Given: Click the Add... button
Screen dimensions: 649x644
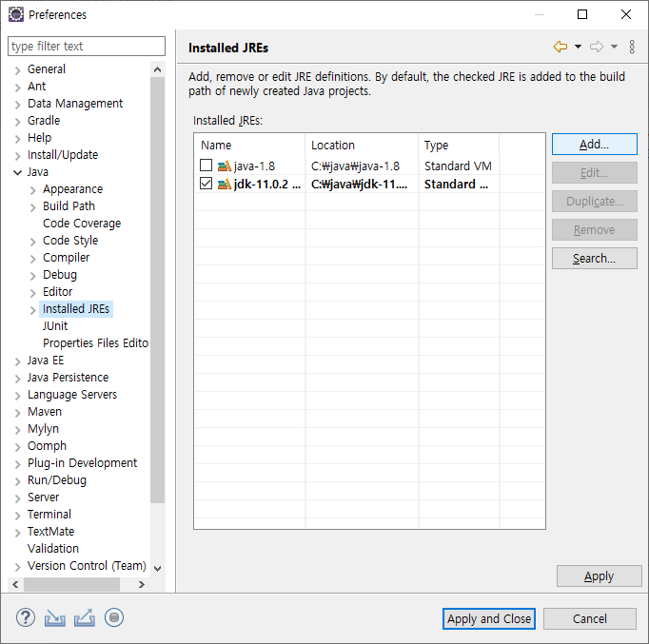Looking at the screenshot, I should tap(594, 145).
